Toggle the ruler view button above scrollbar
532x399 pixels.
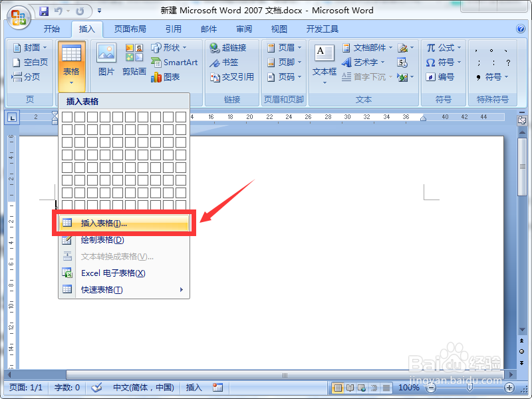point(522,120)
